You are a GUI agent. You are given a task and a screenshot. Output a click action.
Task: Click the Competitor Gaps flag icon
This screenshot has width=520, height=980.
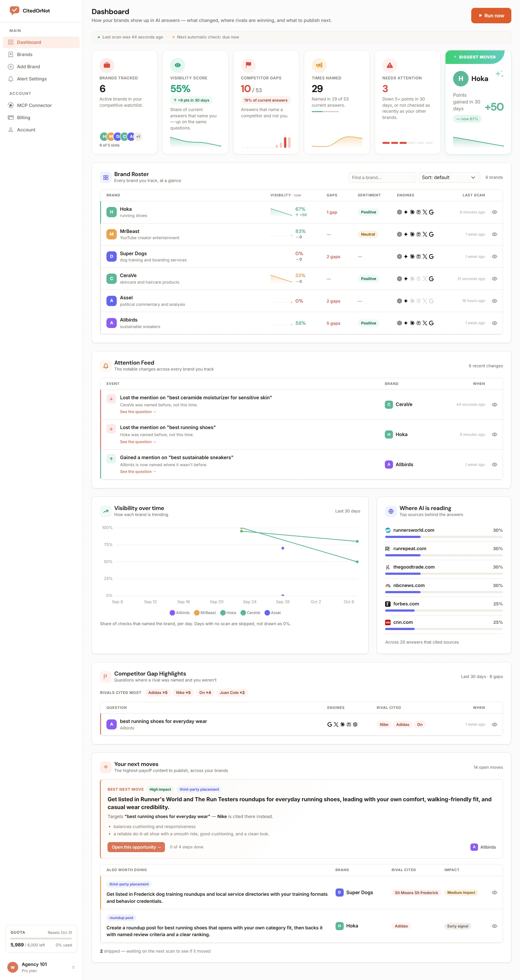(248, 66)
